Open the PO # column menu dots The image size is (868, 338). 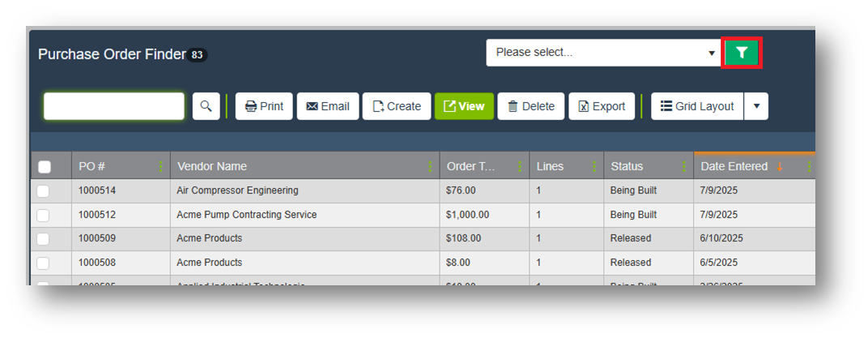point(160,166)
